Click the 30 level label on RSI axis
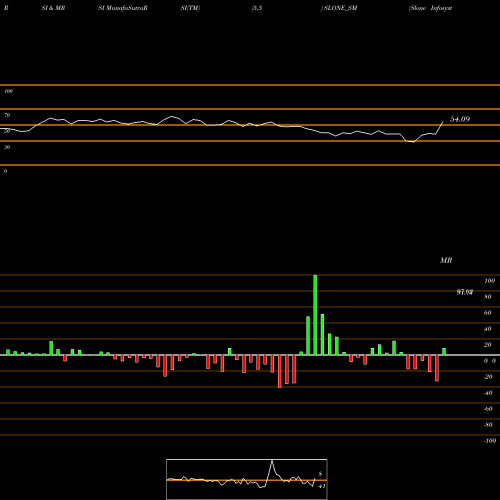The width and height of the screenshot is (500, 500). pyautogui.click(x=7, y=147)
